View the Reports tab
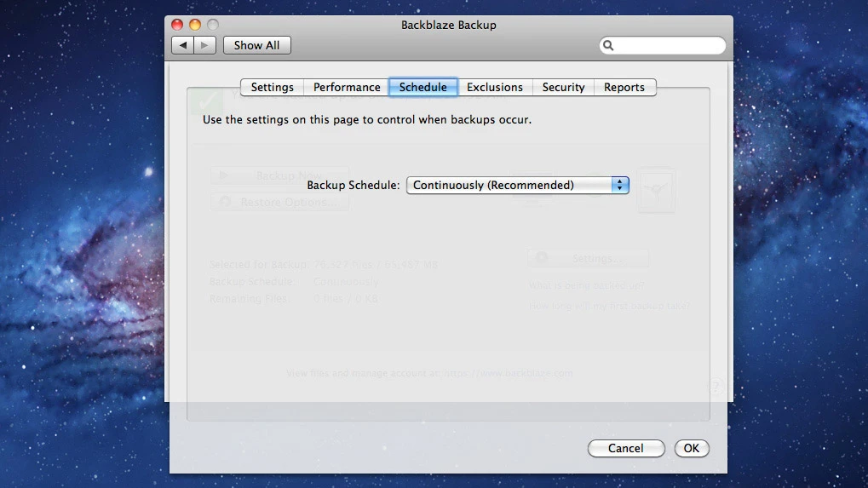 point(624,88)
